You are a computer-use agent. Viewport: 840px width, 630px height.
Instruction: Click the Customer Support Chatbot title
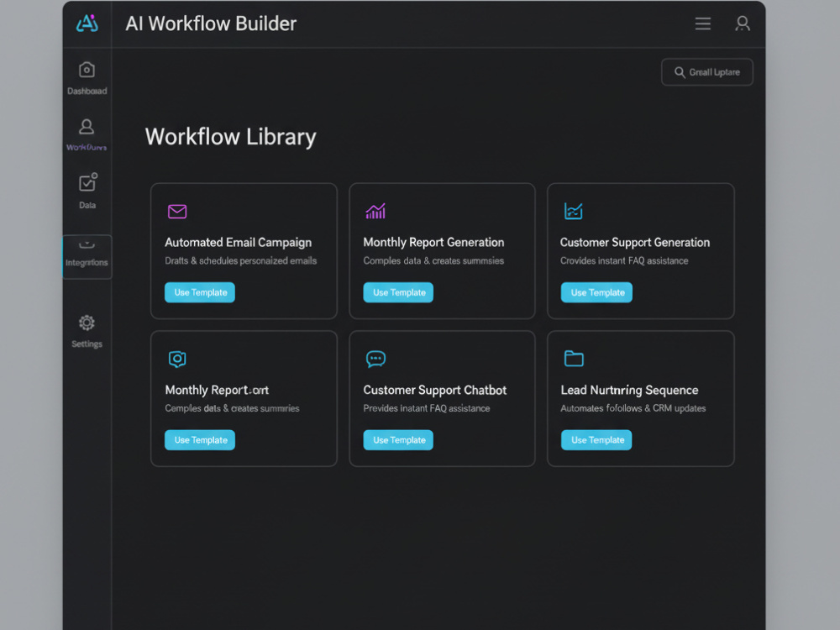pos(435,390)
